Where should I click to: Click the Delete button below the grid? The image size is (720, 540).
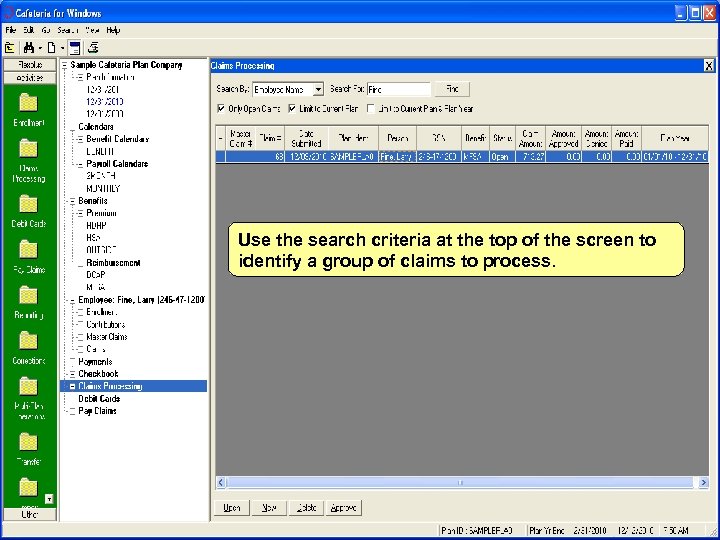click(306, 508)
